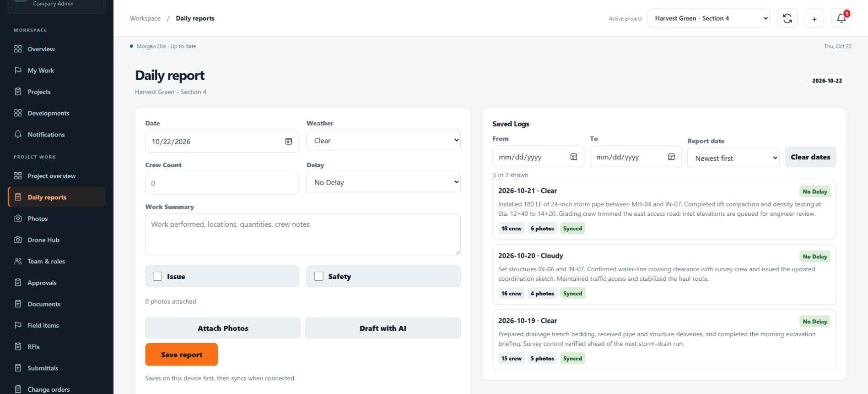Tick the Issue checkbox
The width and height of the screenshot is (868, 394).
point(157,276)
